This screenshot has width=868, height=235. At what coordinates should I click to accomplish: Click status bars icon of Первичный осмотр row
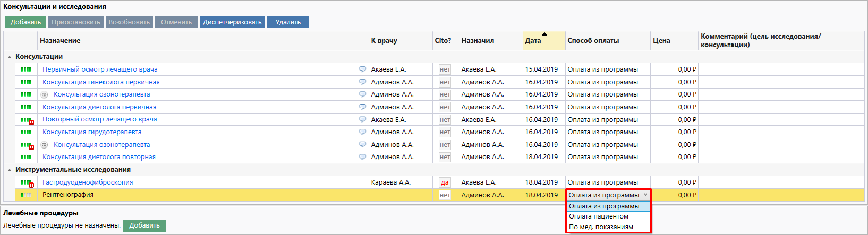click(26, 69)
